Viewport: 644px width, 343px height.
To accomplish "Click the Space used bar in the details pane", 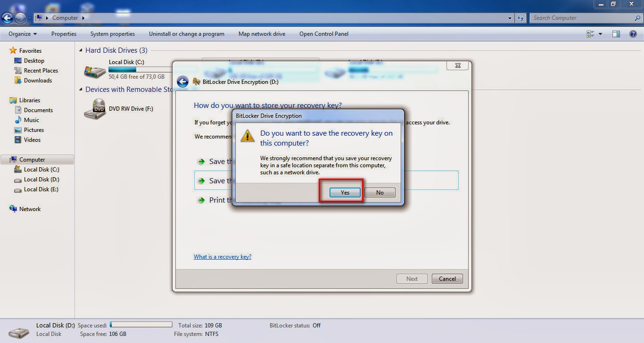I will (x=141, y=325).
